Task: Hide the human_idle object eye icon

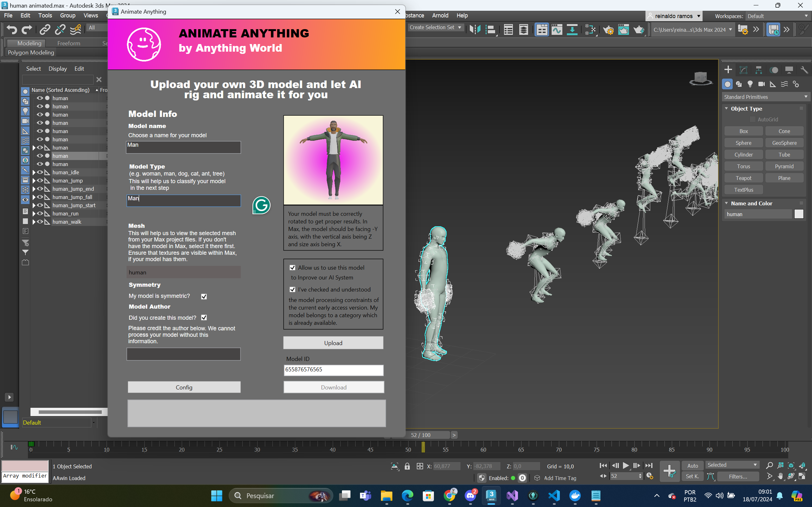Action: pyautogui.click(x=40, y=172)
